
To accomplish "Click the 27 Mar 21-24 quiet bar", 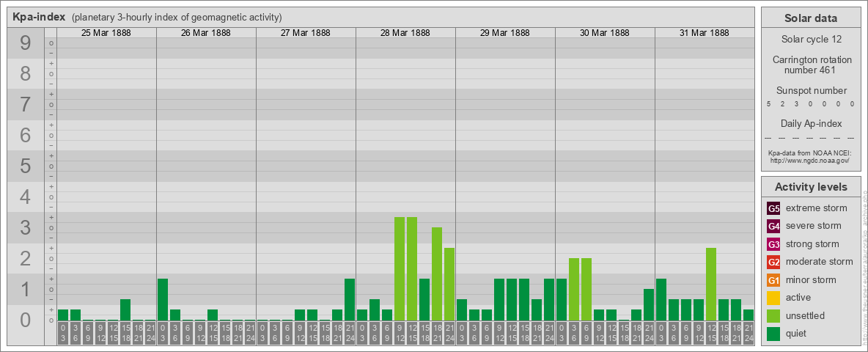I will [350, 299].
